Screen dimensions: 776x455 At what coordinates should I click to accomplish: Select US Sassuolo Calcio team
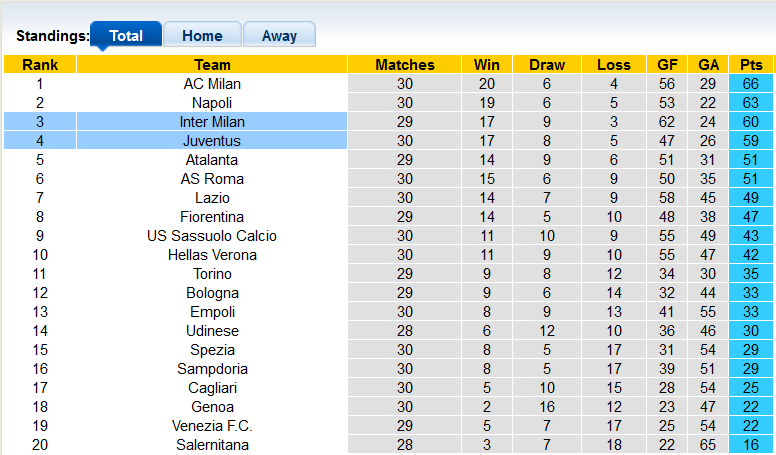pos(212,236)
